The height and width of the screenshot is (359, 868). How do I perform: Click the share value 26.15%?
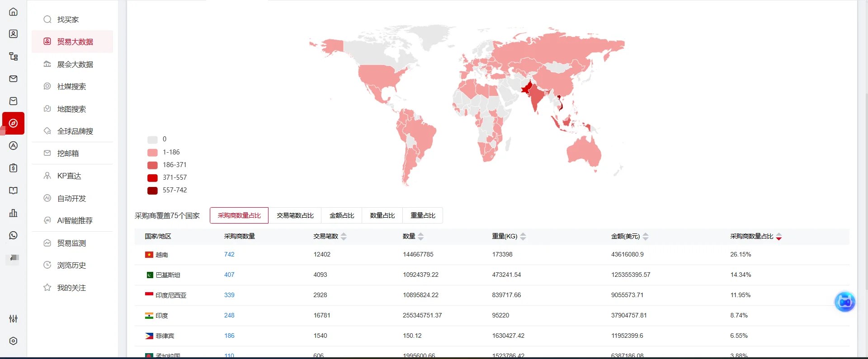(741, 254)
